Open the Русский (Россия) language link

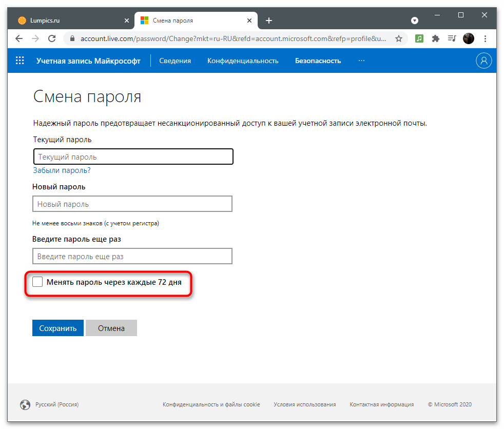[x=57, y=404]
